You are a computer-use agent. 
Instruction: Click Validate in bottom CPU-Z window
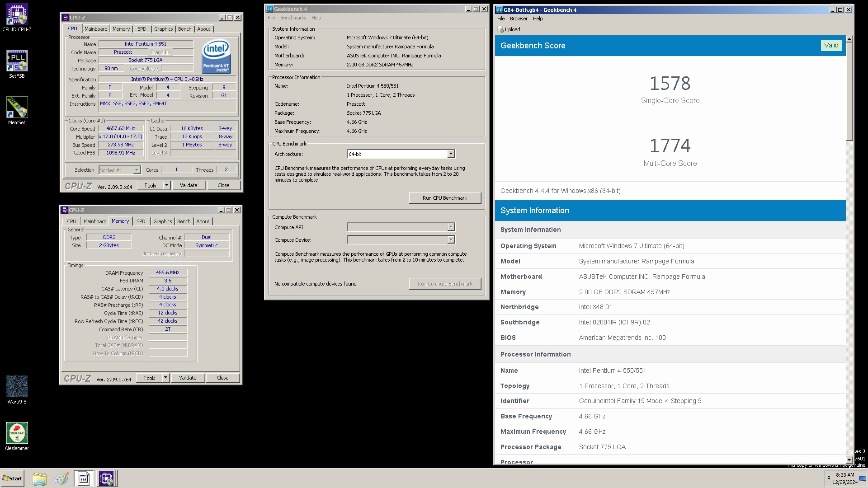coord(188,378)
